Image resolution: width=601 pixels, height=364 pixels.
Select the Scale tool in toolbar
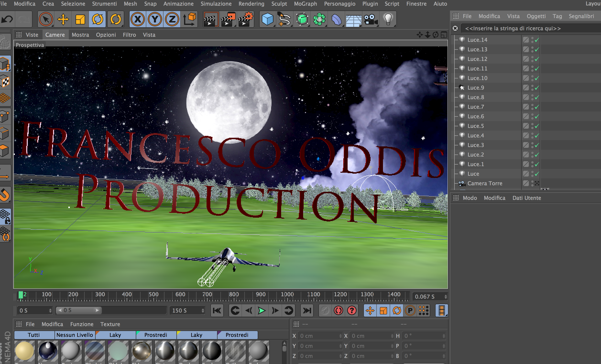coord(80,19)
